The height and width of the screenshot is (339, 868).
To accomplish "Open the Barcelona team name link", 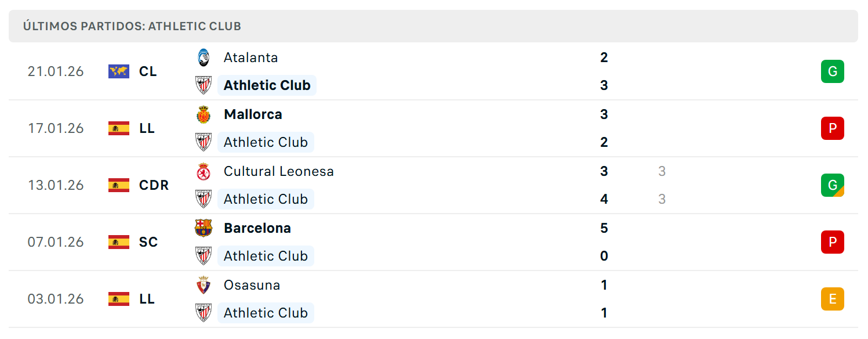I will [x=257, y=228].
